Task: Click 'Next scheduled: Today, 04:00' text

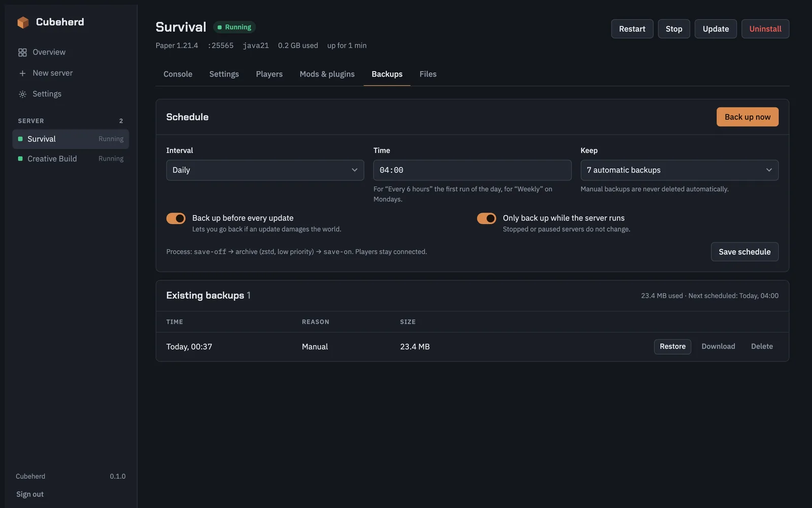Action: coord(733,296)
